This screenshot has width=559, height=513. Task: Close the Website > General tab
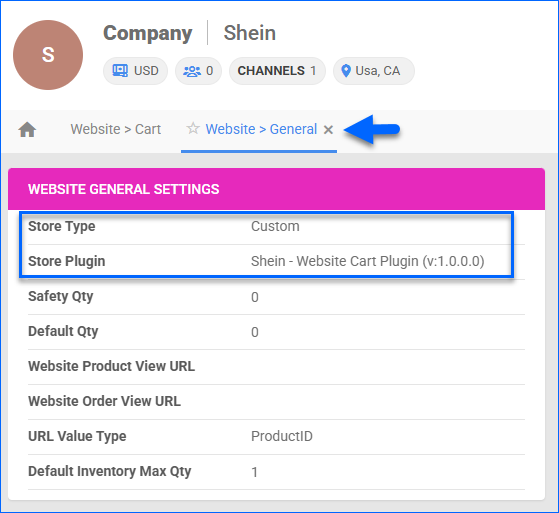tap(328, 130)
